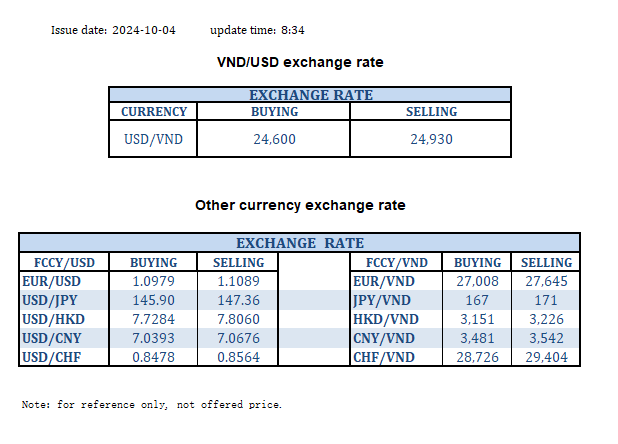Click the USD/JPY buying rate 145.90

[x=154, y=299]
